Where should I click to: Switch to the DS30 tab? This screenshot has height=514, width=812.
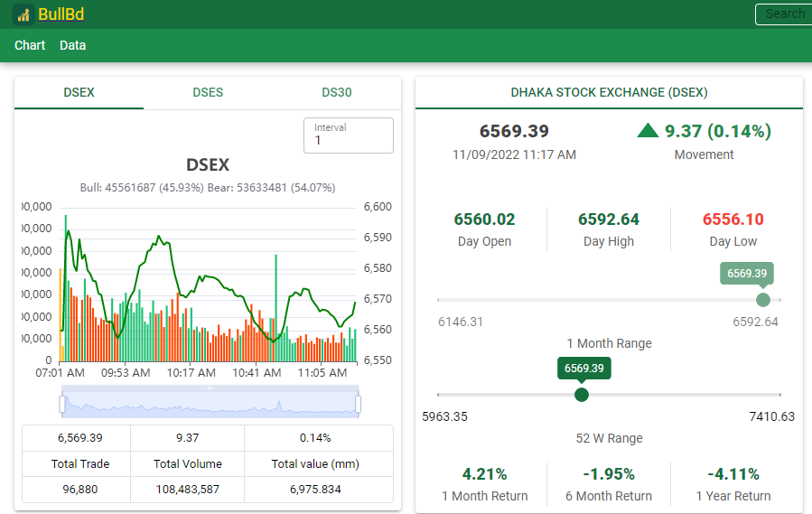(337, 92)
